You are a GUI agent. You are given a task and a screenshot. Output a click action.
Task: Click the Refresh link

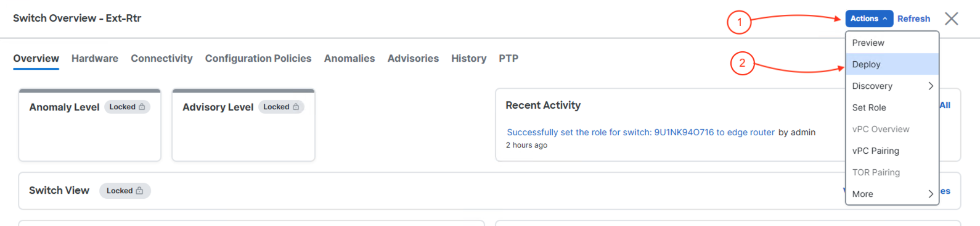point(913,19)
